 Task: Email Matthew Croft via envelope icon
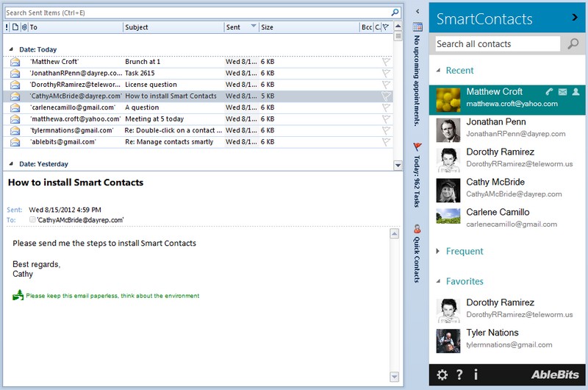coord(562,91)
